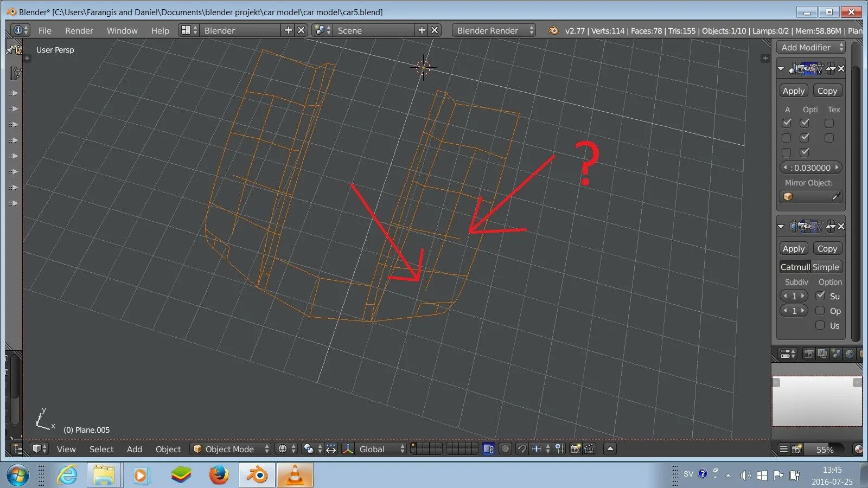868x488 pixels.
Task: Launch Firefox from the taskbar
Action: [219, 476]
